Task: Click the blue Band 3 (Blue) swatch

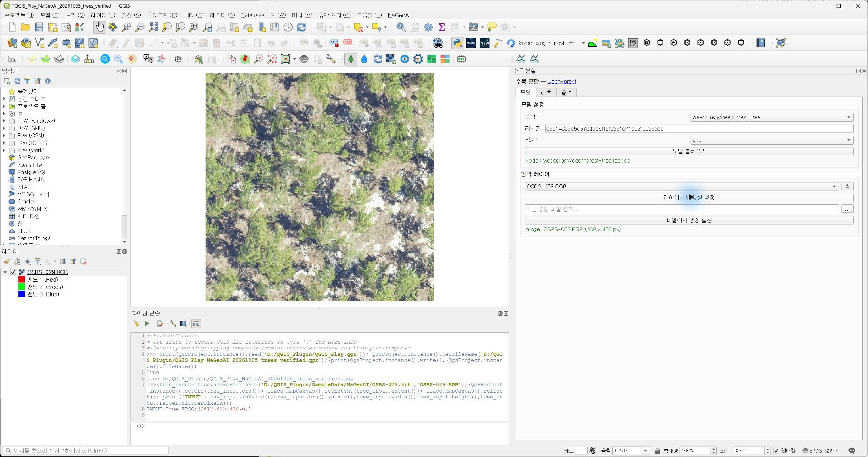Action: [22, 294]
